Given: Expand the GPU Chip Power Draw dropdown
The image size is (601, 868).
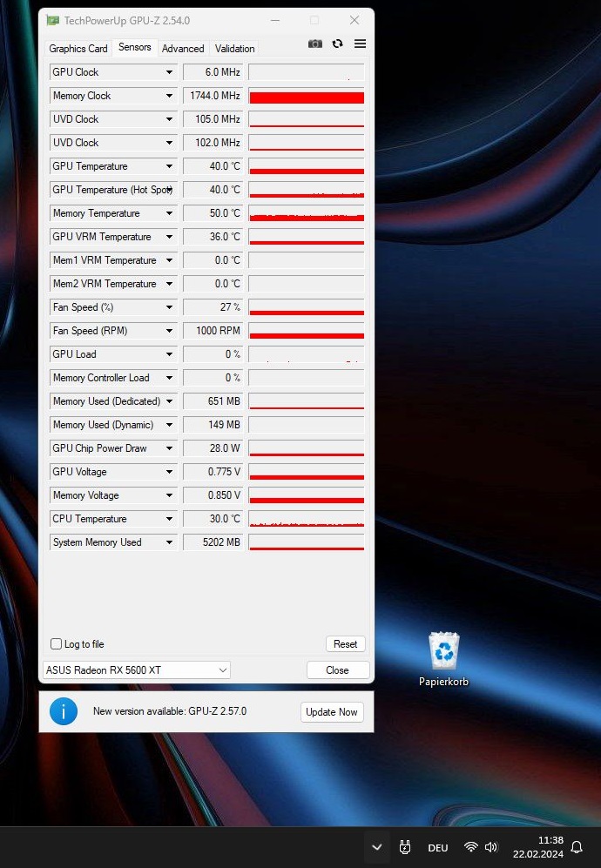Looking at the screenshot, I should click(169, 448).
